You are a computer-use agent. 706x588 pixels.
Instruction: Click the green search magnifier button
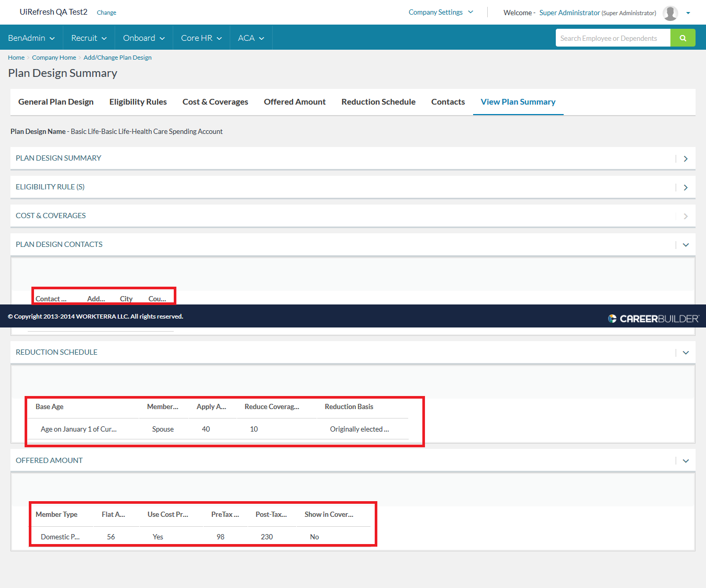point(682,38)
